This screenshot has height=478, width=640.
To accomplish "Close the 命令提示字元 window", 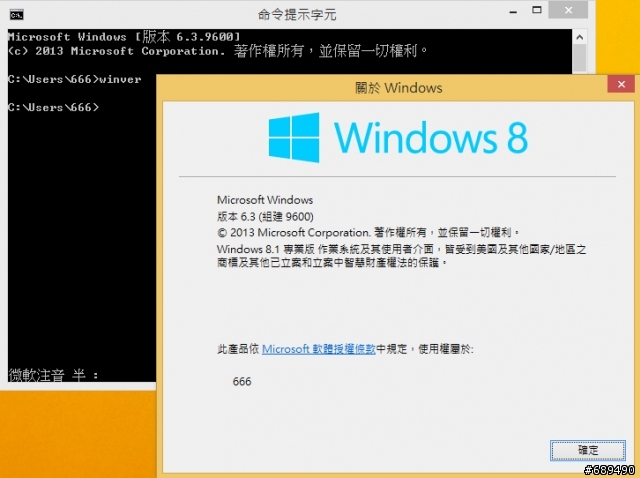I will tap(568, 10).
